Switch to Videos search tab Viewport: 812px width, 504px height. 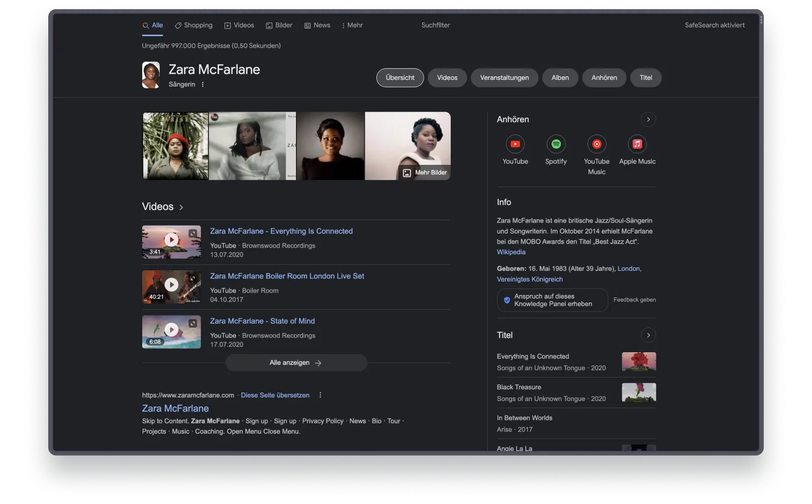[239, 25]
